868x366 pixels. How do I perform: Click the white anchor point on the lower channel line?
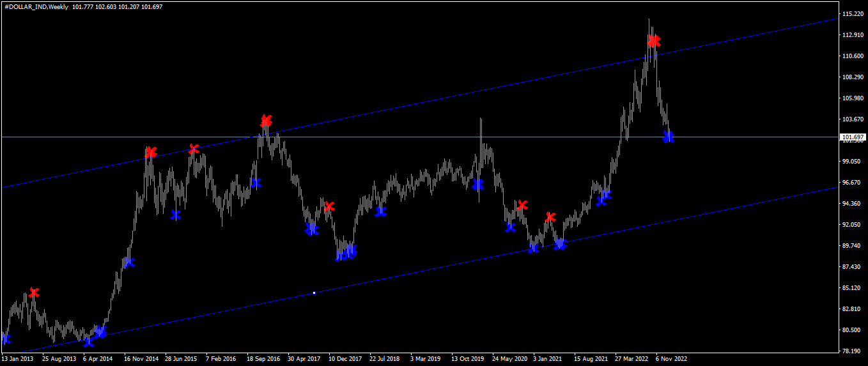click(314, 293)
